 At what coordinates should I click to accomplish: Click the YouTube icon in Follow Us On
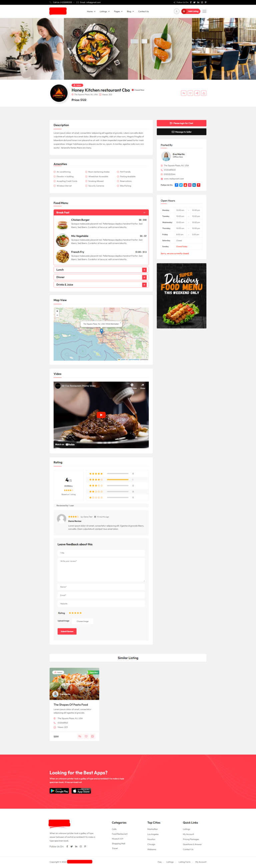185,185
